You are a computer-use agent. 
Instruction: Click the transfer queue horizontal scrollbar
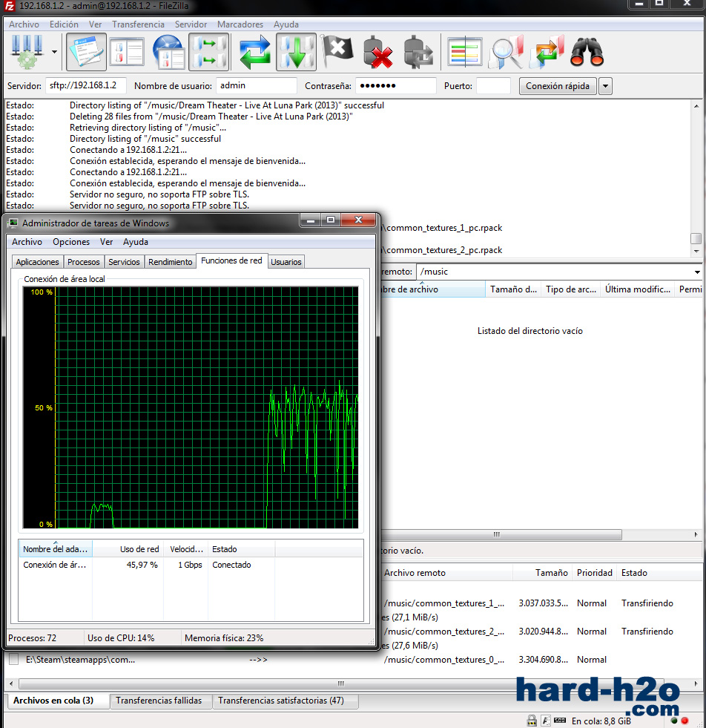(341, 683)
